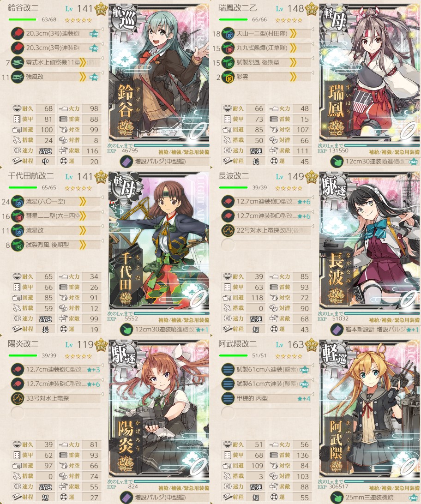This screenshot has height=504, width=421.
Task: Select the 強風改 seaplane fighter icon
Action: click(x=18, y=77)
